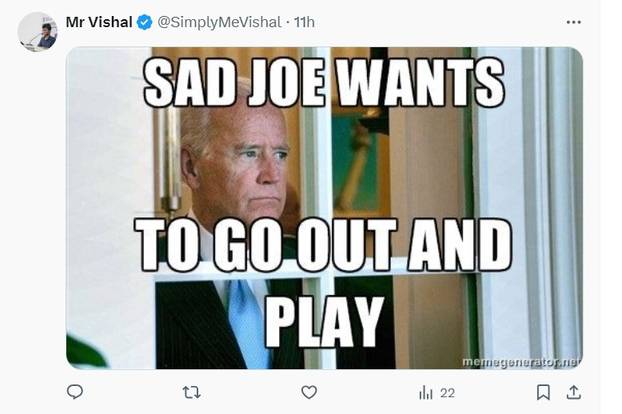Open the reply composer via speech bubble icon

click(x=75, y=392)
